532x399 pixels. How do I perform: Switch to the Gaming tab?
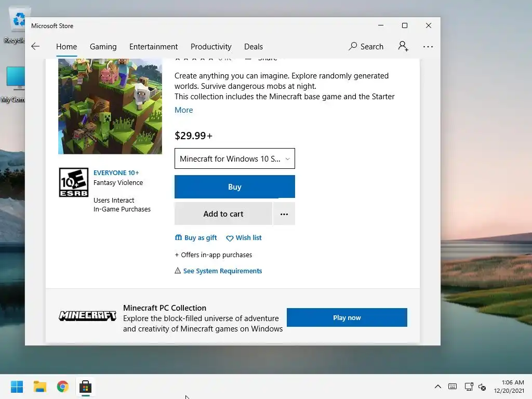[103, 46]
